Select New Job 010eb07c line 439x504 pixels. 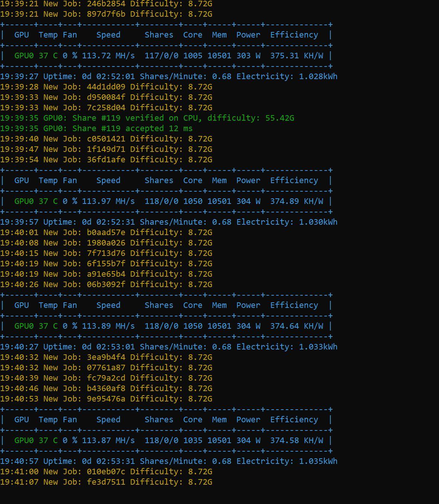(106, 472)
